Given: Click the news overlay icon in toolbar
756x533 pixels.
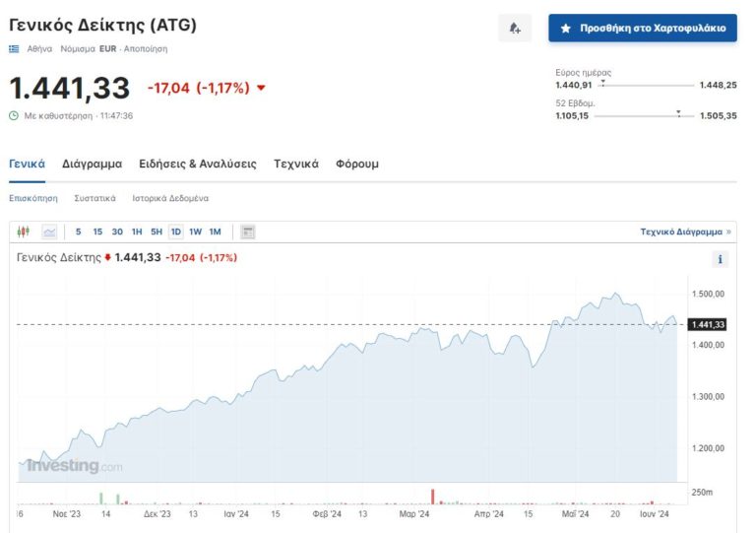Looking at the screenshot, I should coord(248,232).
